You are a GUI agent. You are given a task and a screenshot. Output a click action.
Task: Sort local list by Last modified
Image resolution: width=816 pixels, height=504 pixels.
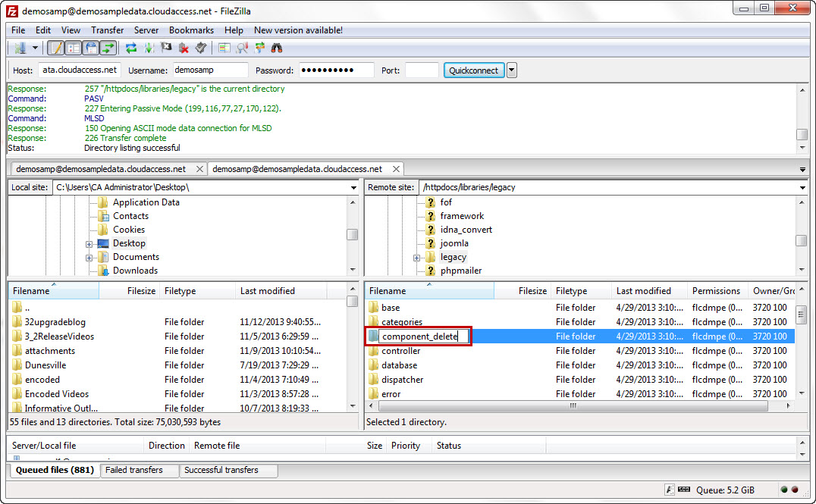click(x=281, y=291)
